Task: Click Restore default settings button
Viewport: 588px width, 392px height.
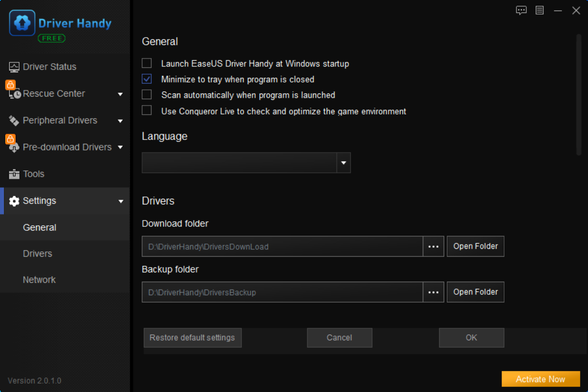Action: click(x=192, y=338)
